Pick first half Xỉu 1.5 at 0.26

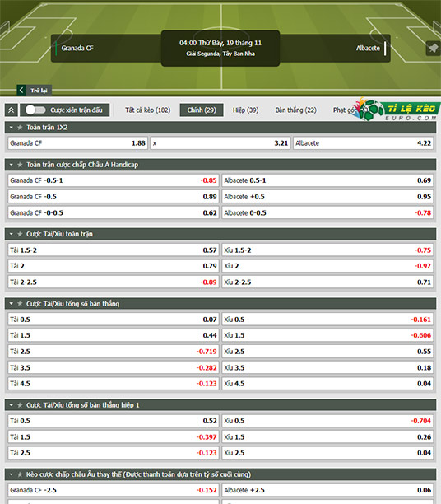[x=327, y=437]
